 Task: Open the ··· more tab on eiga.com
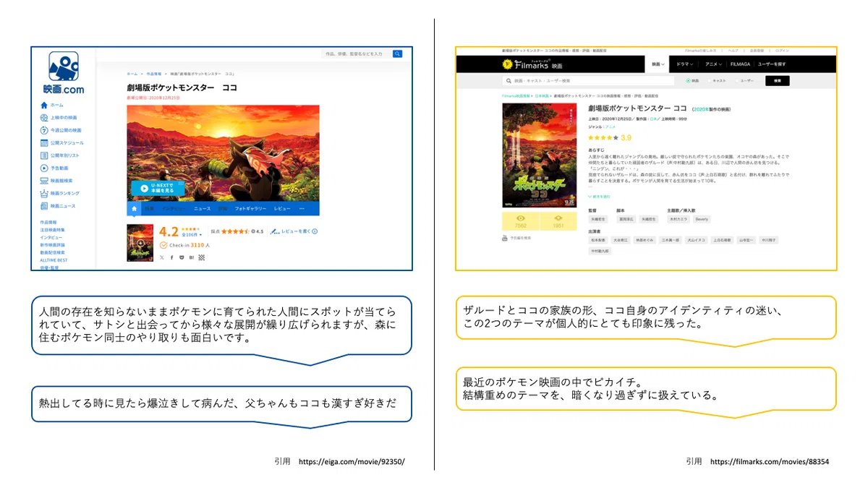[302, 209]
